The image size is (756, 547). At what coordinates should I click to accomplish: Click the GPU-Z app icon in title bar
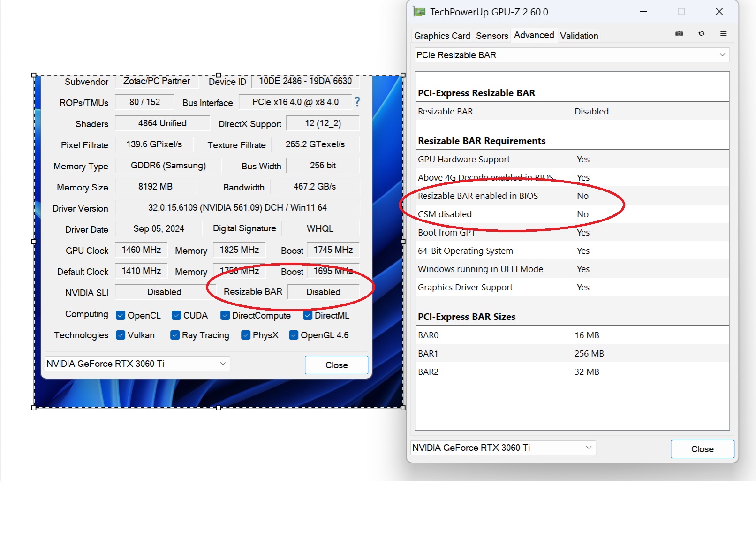[419, 12]
